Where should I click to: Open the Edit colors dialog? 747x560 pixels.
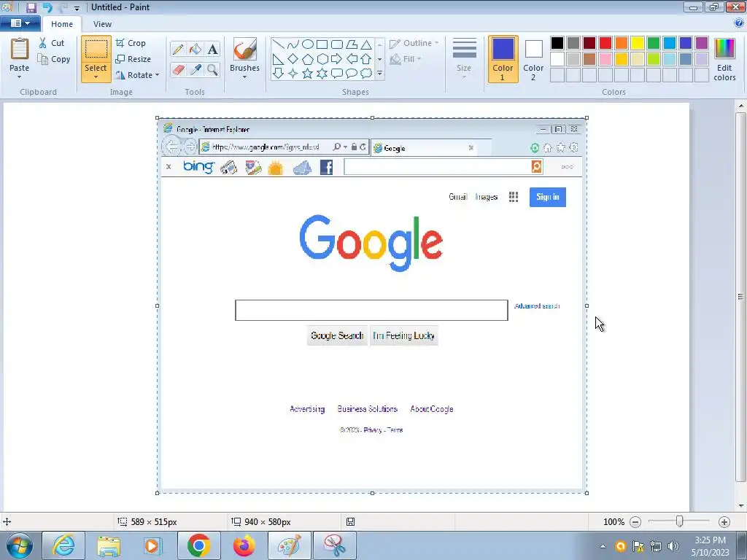click(x=724, y=60)
